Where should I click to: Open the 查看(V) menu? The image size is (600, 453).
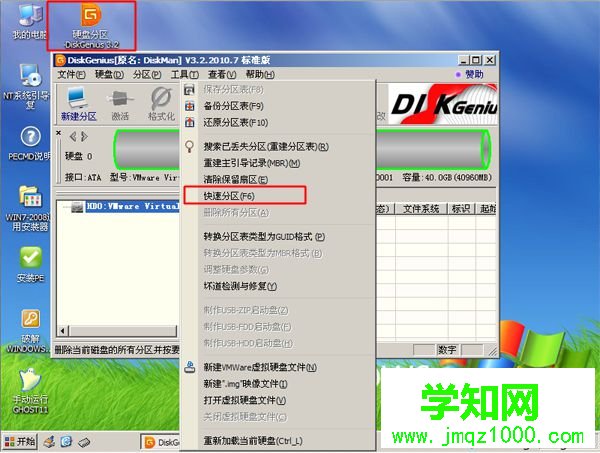[x=222, y=74]
